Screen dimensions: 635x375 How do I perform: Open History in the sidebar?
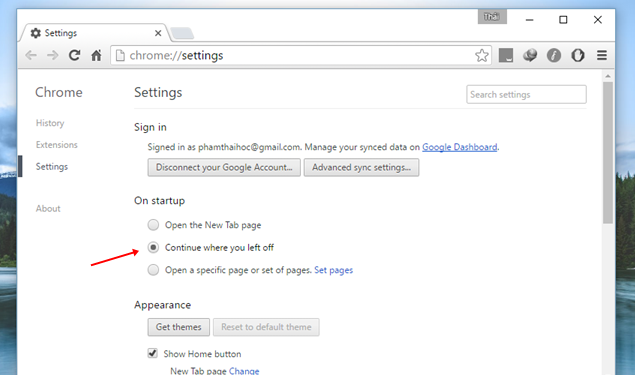(50, 123)
